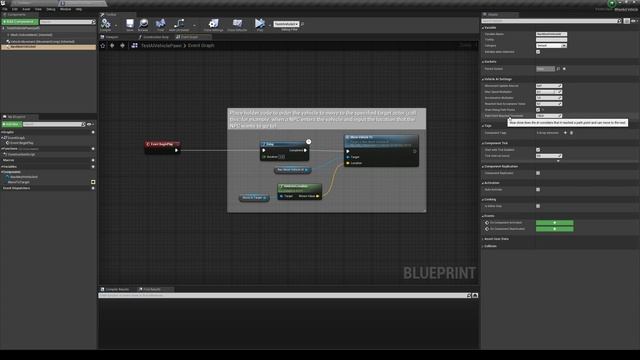
Task: Click the green Add Component button
Action: (x=20, y=22)
